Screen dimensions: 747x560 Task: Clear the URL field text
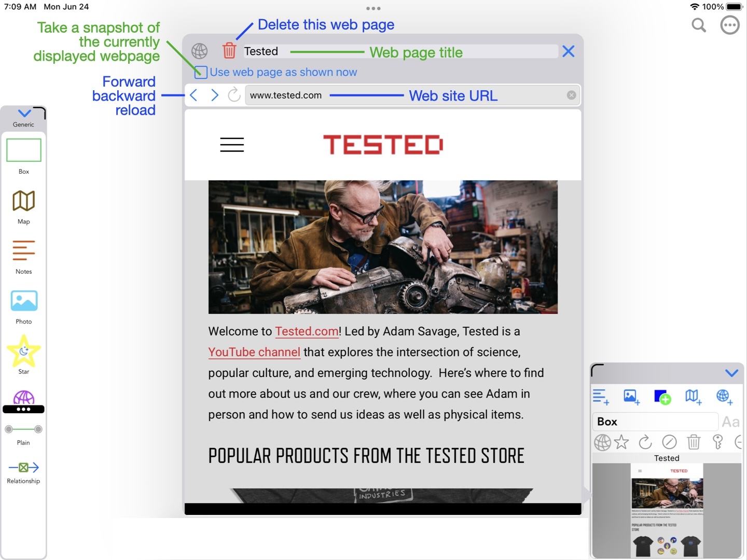coord(571,95)
